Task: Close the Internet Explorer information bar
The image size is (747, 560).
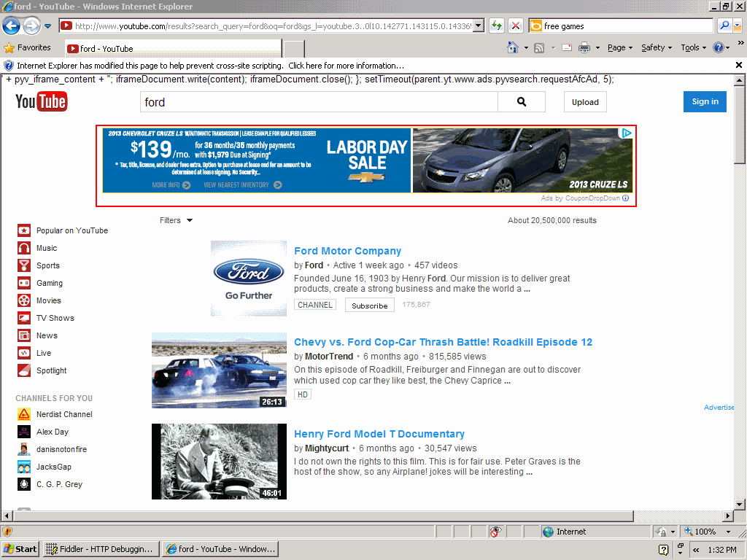Action: coord(738,65)
